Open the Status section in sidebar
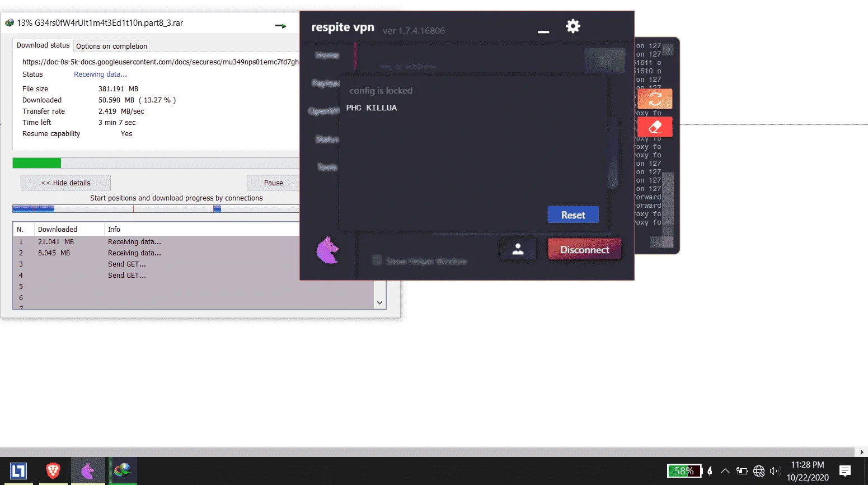Screen dimensions: 868x485 coord(327,139)
